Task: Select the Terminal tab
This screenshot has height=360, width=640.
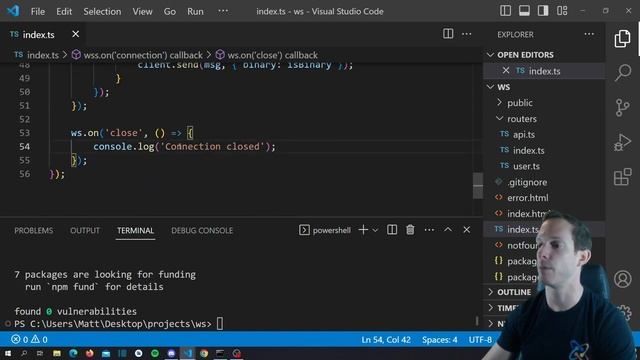Action: point(136,230)
